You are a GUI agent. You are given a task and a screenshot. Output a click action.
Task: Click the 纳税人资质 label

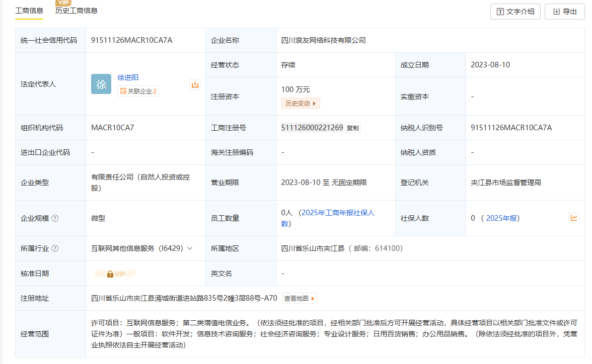418,152
